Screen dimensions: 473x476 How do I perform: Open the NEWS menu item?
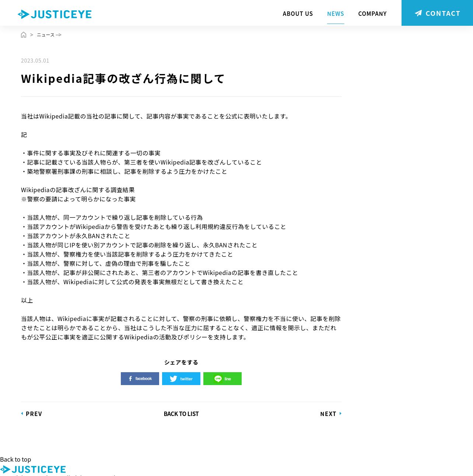click(336, 14)
